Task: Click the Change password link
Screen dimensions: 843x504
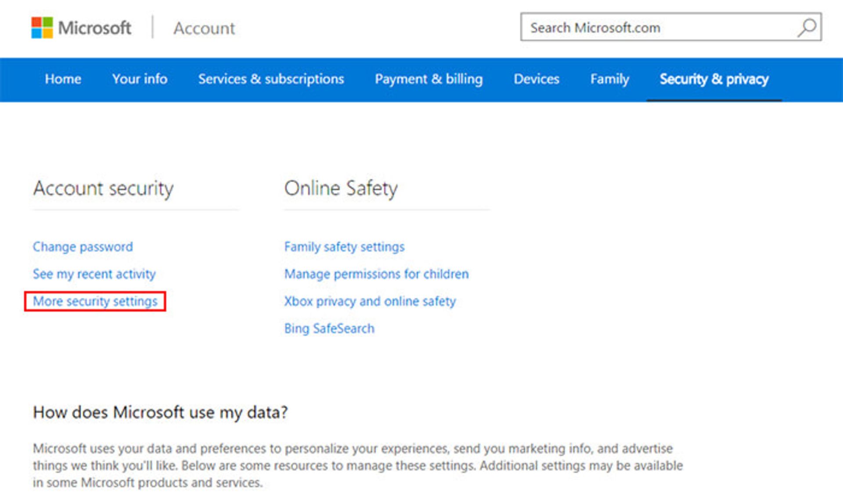Action: point(83,247)
